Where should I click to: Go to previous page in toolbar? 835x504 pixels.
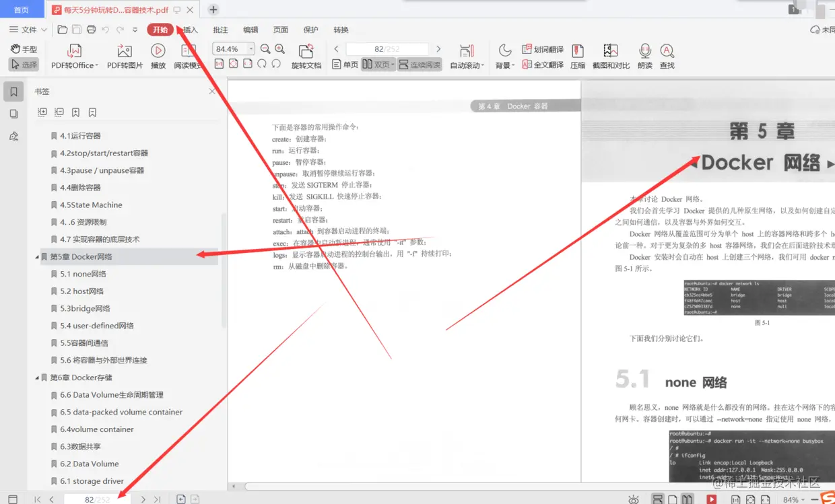click(336, 49)
